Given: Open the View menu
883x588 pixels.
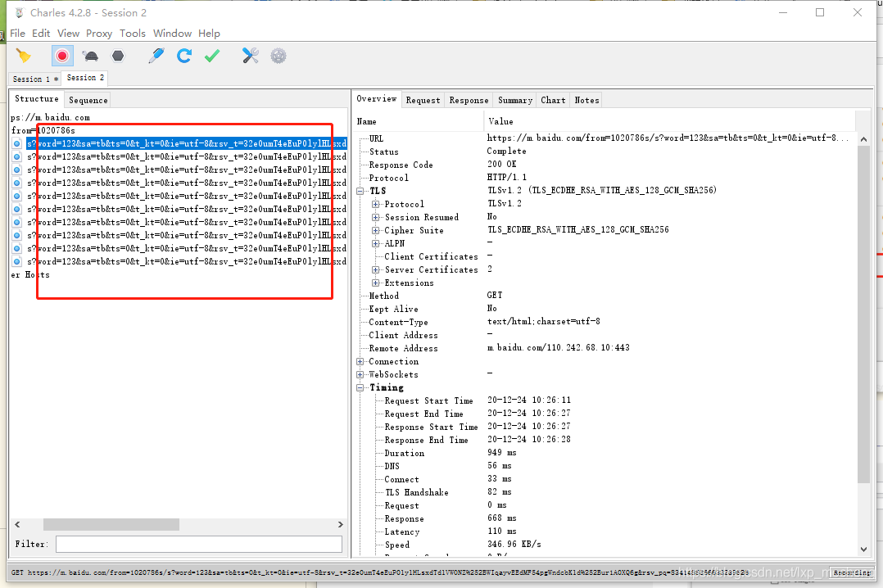Looking at the screenshot, I should coord(68,34).
